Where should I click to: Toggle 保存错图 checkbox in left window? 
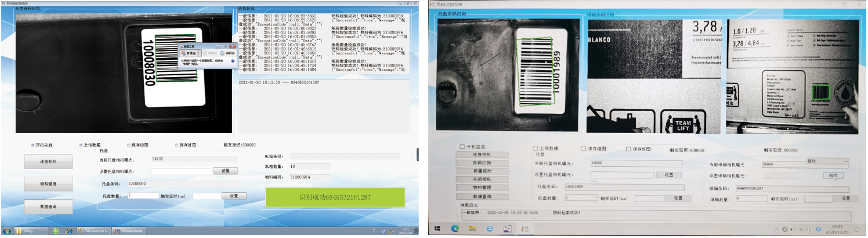coord(129,145)
